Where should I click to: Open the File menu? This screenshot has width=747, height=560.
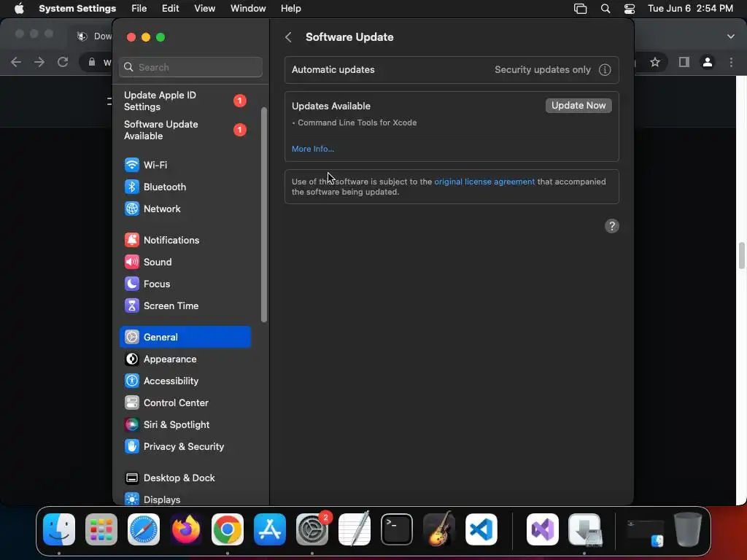[139, 9]
